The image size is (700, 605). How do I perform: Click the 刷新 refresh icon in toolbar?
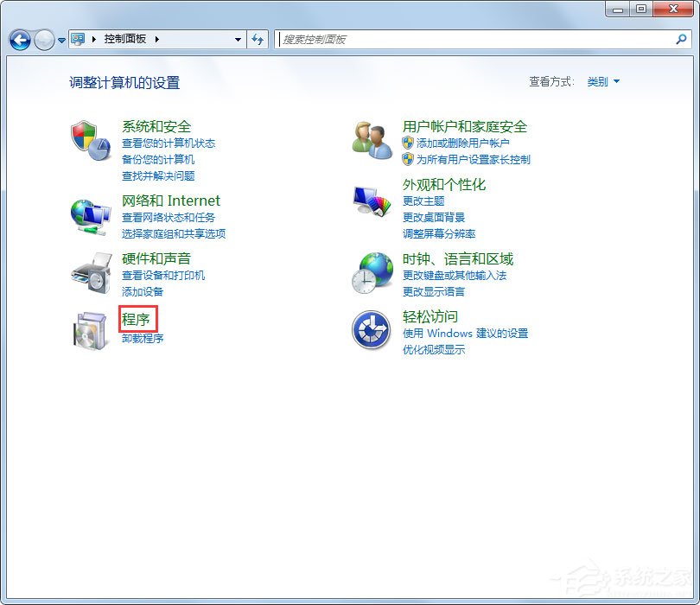(x=258, y=40)
